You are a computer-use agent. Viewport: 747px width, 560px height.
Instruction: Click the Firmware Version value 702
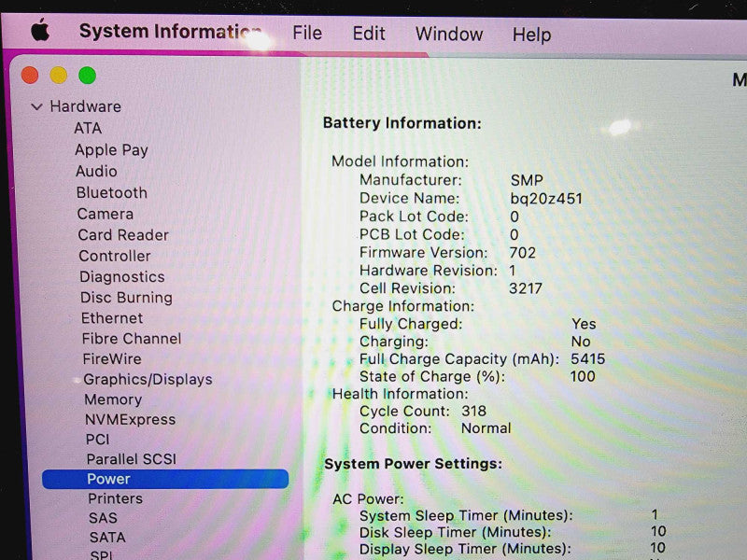tap(523, 253)
